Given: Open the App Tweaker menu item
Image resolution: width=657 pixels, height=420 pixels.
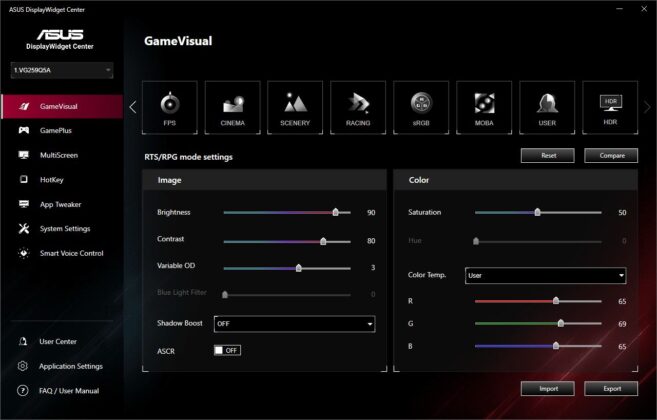Looking at the screenshot, I should 62,204.
